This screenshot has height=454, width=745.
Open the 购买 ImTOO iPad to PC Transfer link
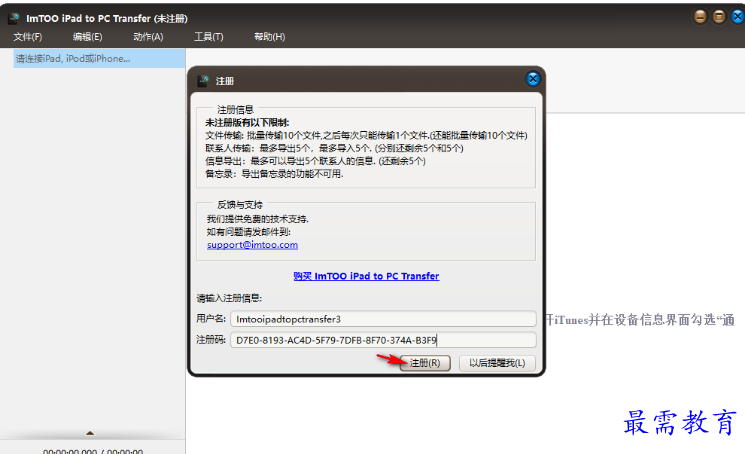coord(366,276)
